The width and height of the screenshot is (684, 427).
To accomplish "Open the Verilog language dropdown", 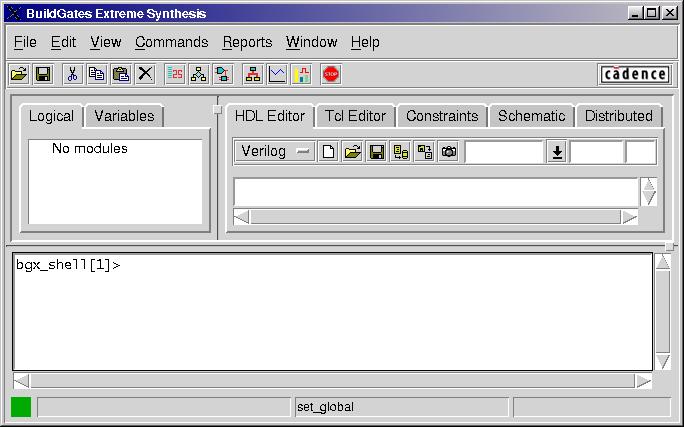I will (x=275, y=152).
